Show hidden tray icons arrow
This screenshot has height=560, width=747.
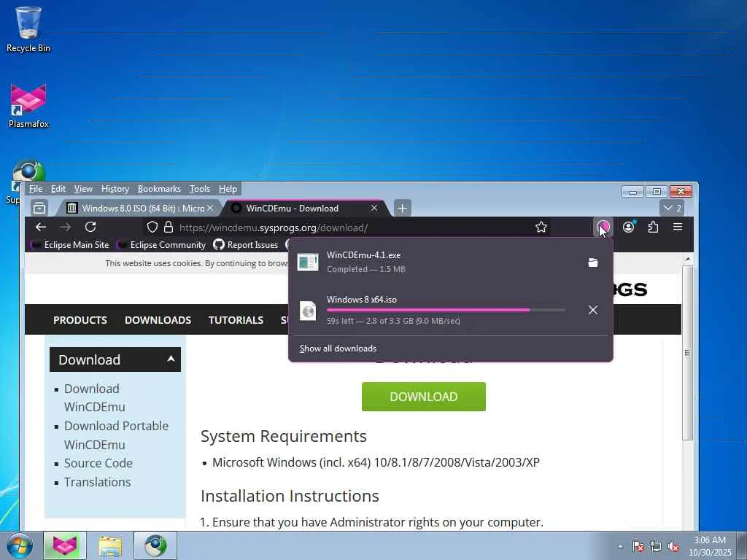click(x=620, y=546)
